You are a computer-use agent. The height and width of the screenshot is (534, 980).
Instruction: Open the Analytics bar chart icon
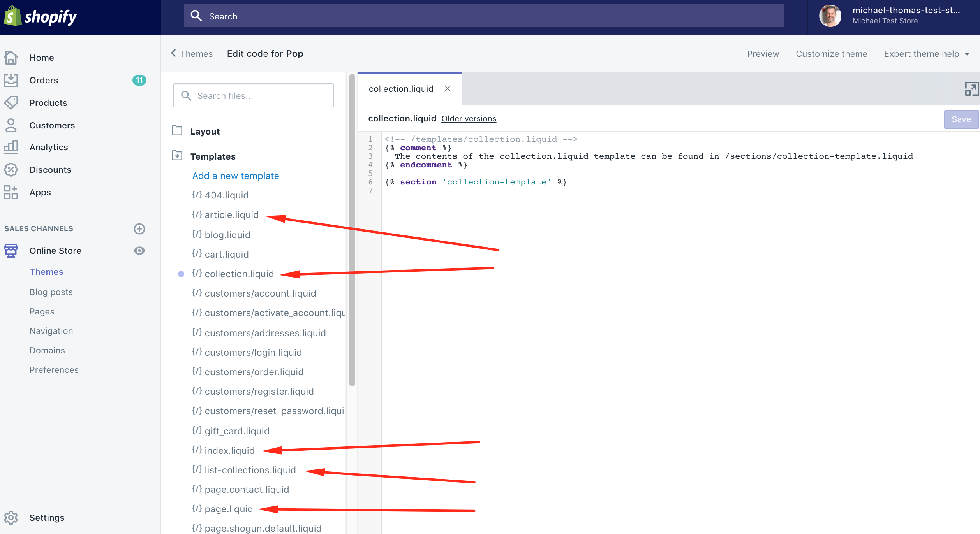point(11,147)
